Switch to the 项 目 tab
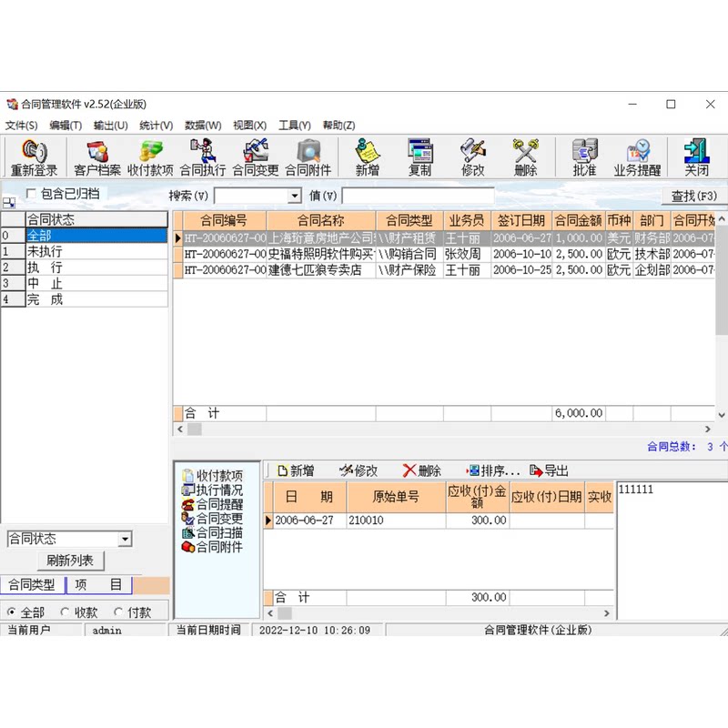 (99, 584)
